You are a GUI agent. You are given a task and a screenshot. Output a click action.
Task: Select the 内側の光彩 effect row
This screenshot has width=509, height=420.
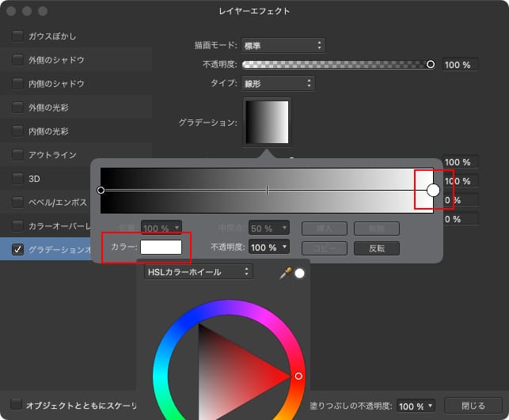(48, 131)
